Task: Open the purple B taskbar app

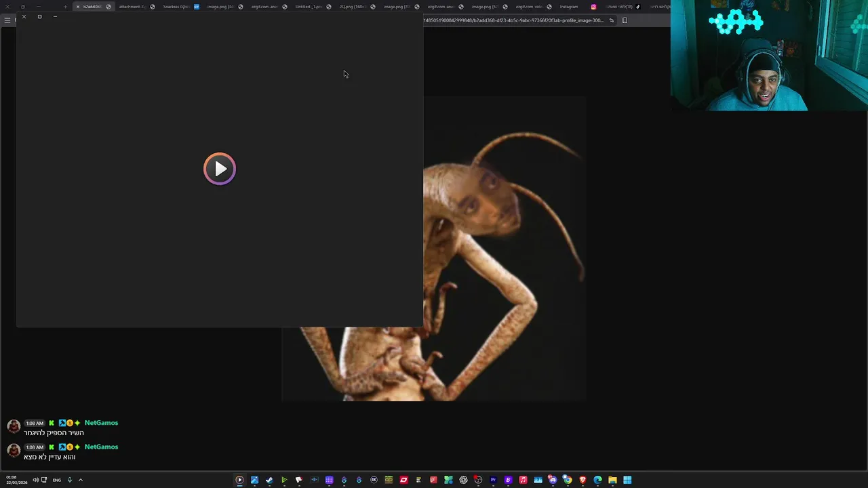Action: click(x=508, y=480)
